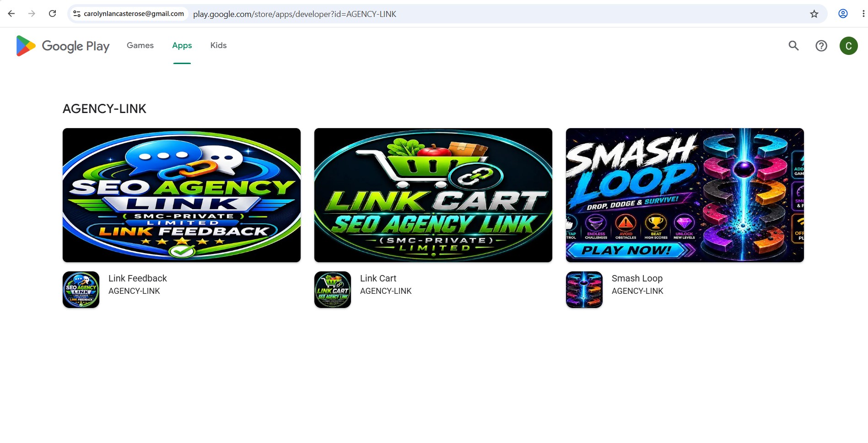Open the Link Feedback app icon
This screenshot has width=868, height=443.
81,290
